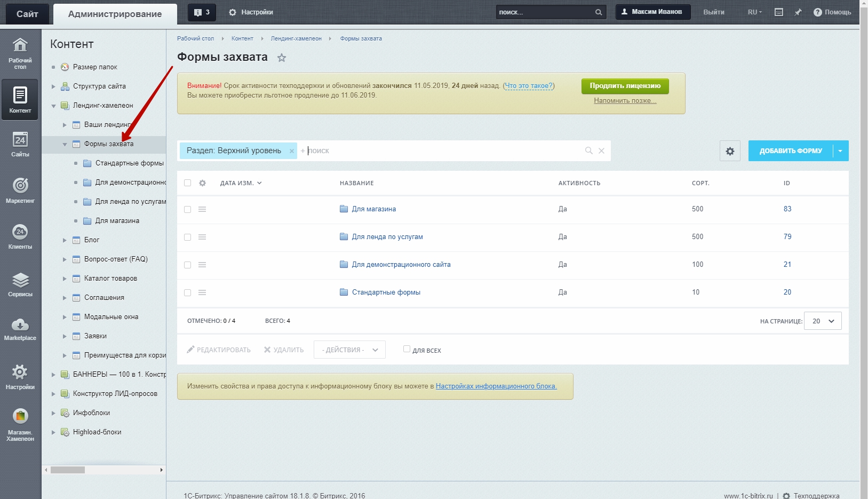Expand Структура сайта tree node
868x499 pixels.
(53, 86)
